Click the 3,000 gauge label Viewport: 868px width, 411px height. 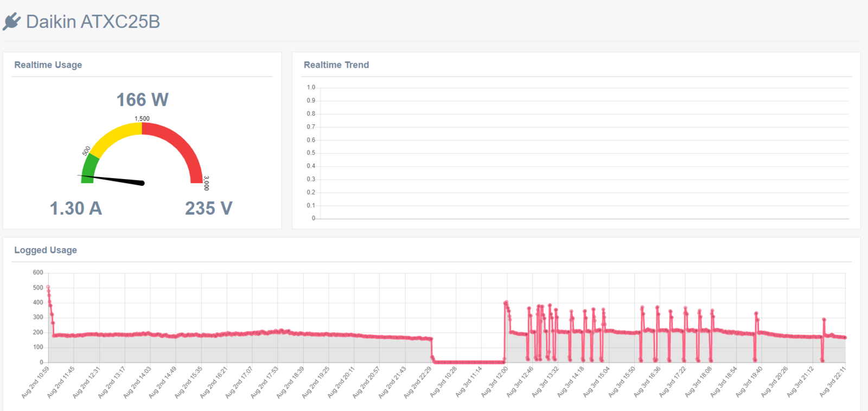[x=206, y=183]
